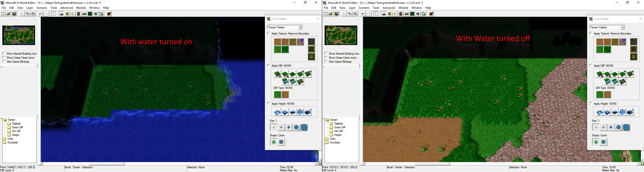This screenshot has height=172, width=644.
Task: Enable Show Creep Camp Icons in right window
Action: [326, 57]
